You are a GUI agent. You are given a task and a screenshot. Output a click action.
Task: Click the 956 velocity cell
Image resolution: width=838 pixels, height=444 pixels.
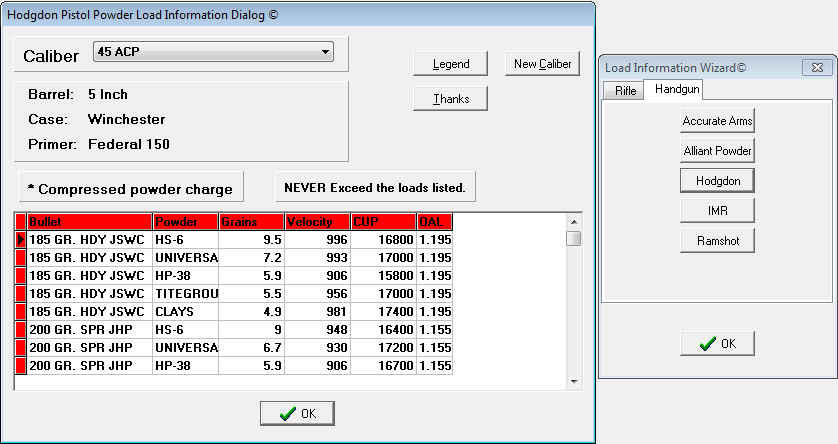pos(317,293)
